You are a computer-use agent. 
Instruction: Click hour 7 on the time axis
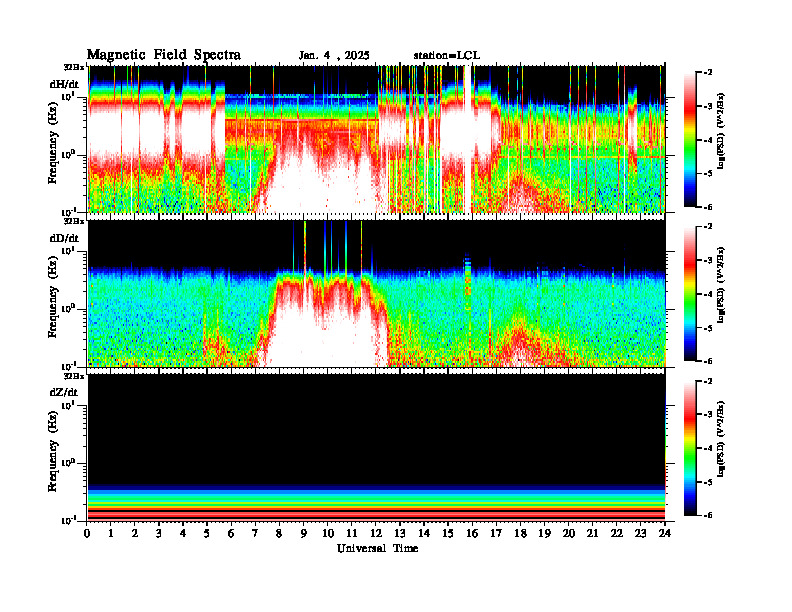click(x=255, y=533)
